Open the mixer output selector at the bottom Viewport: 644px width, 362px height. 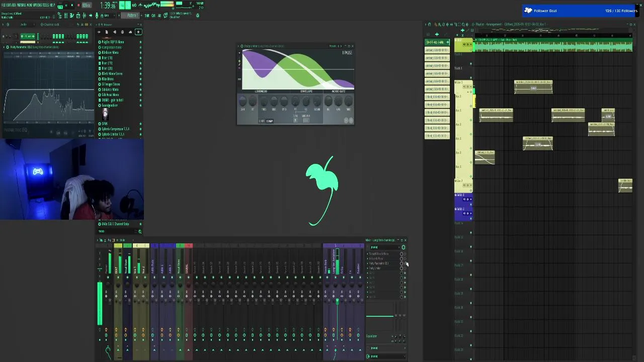click(385, 356)
